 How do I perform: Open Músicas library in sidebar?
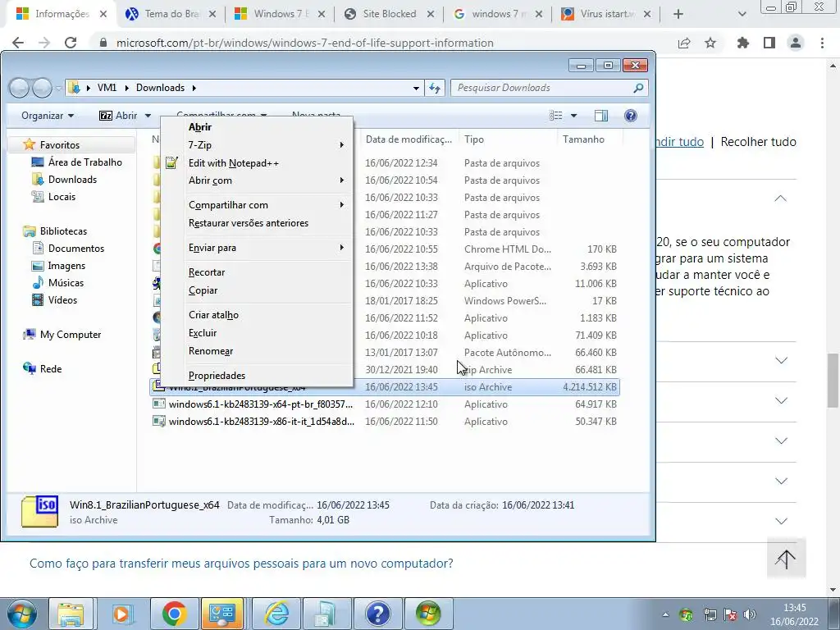58,283
